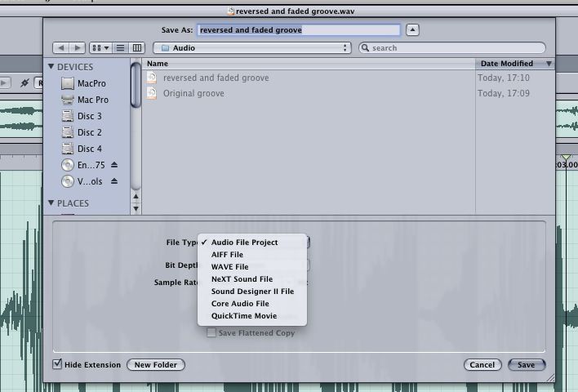
Task: Click the Save As filename field
Action: pyautogui.click(x=299, y=30)
